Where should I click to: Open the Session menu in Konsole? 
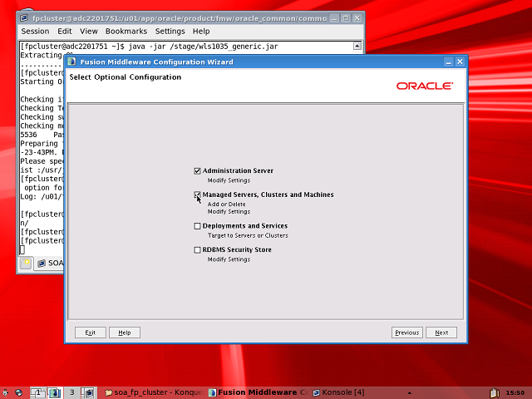click(35, 32)
